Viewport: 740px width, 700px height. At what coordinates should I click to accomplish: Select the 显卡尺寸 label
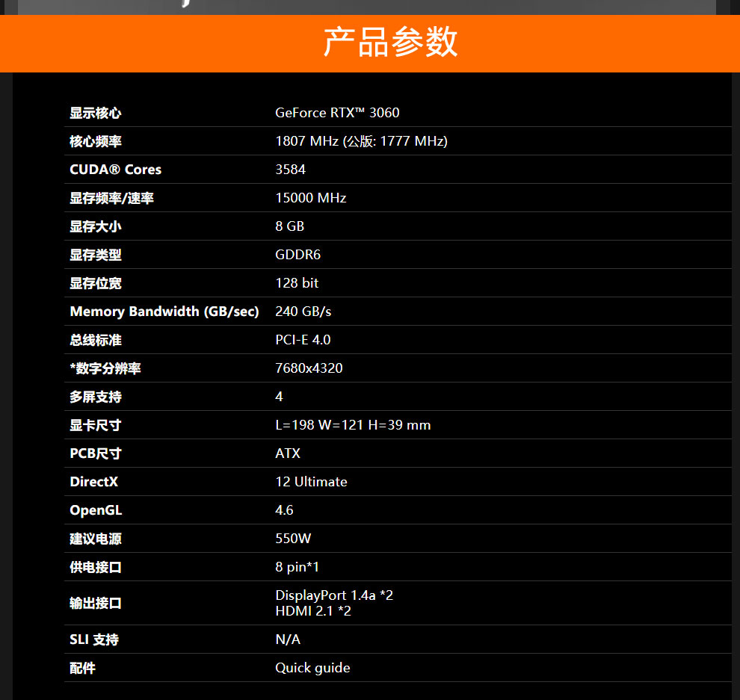[96, 426]
